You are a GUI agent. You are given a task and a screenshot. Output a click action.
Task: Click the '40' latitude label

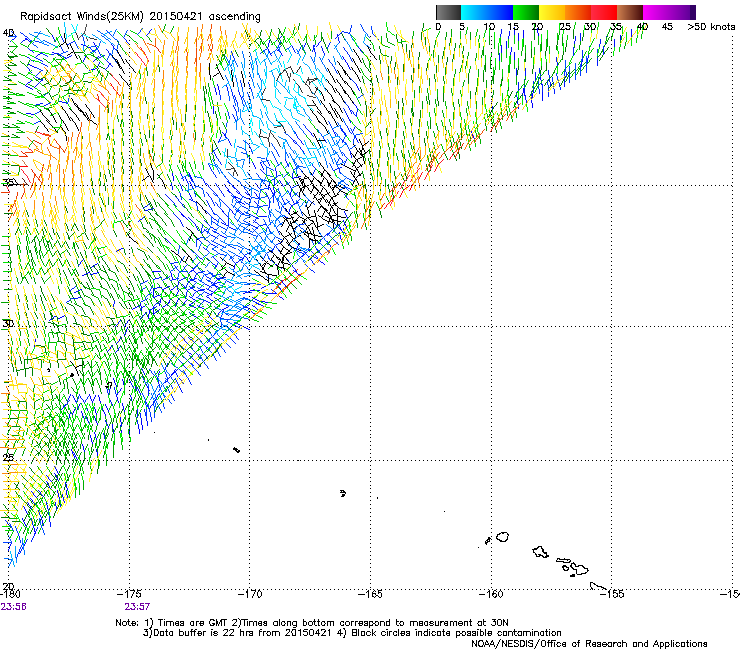(x=8, y=33)
